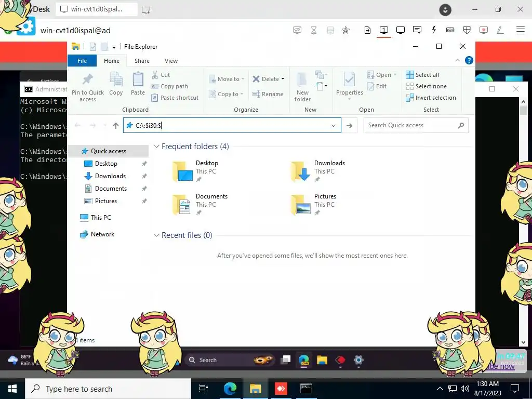Click the Search Quick access box
Viewport: 532px width, 399px height.
click(416, 125)
